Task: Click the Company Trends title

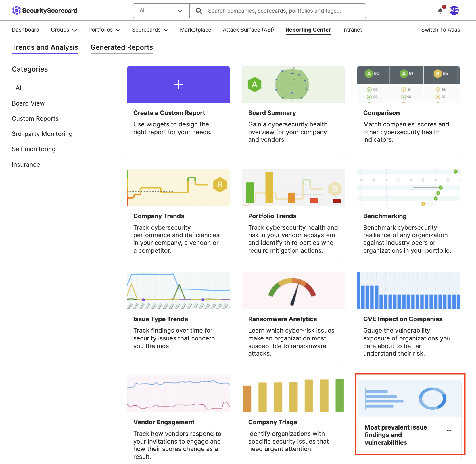Action: click(159, 216)
